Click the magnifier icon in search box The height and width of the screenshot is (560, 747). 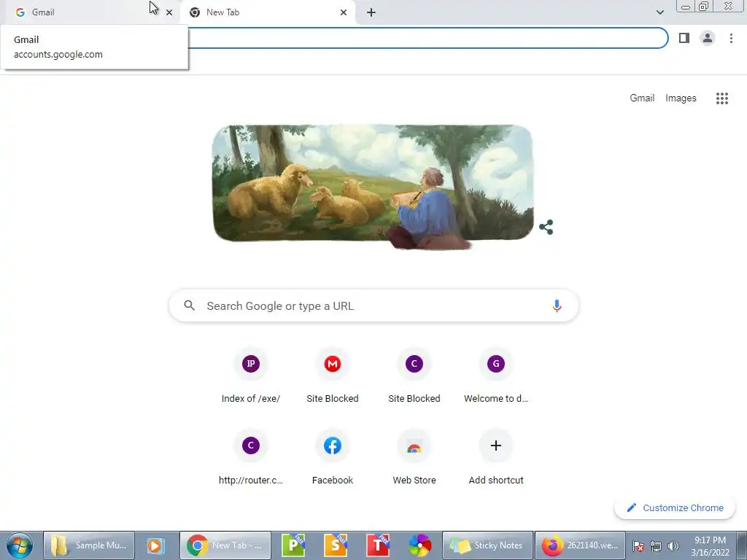tap(189, 306)
